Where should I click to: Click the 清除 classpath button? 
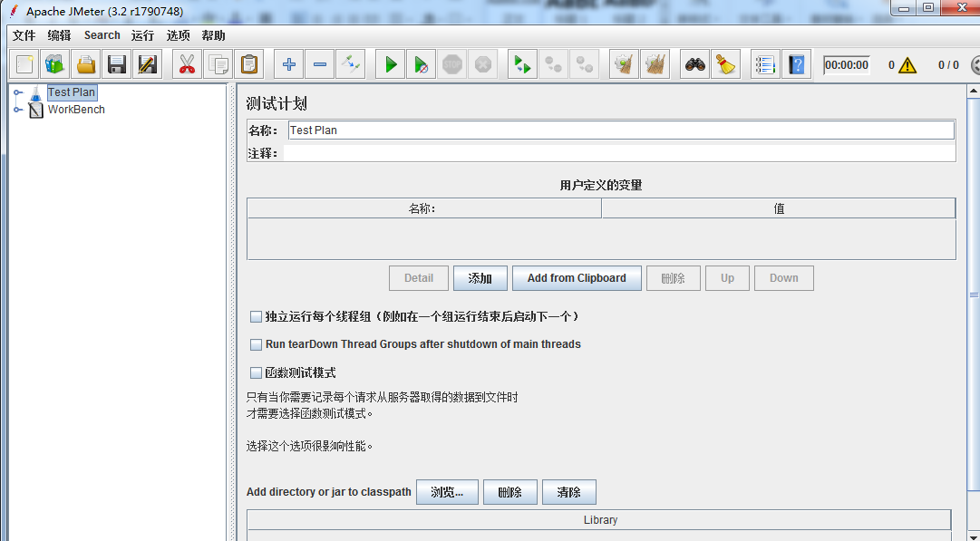coord(568,492)
